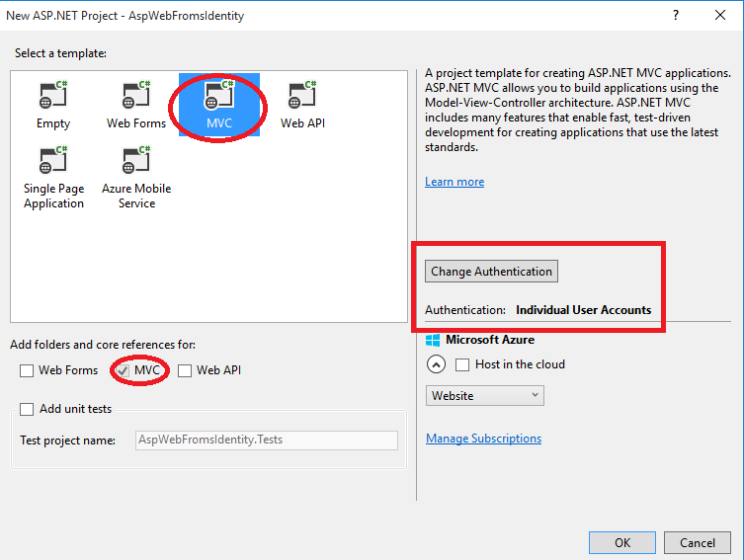Open the Manage Subscriptions link
Screen dimensions: 744x560
click(483, 439)
